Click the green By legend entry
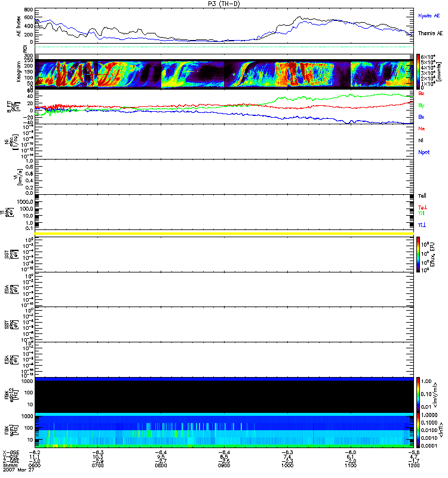 pos(421,105)
